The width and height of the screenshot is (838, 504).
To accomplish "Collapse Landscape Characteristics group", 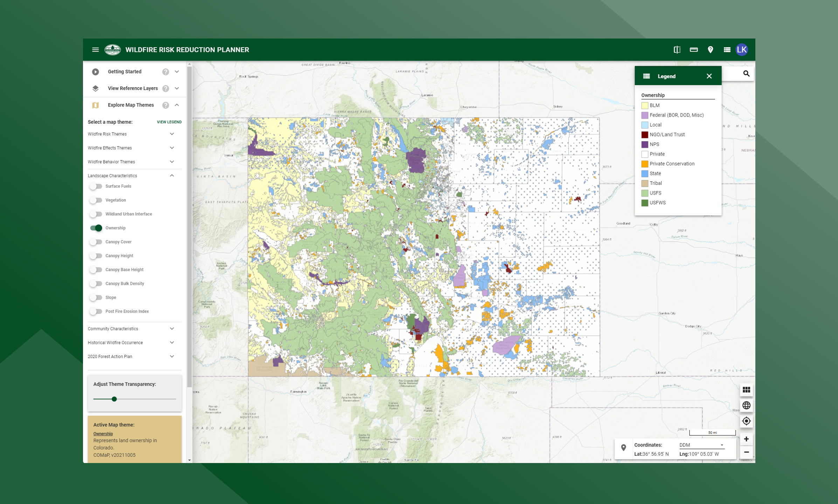I will 172,175.
